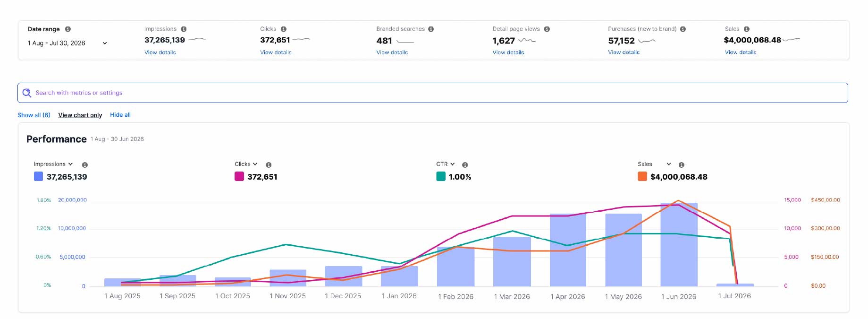Screen dimensions: 868x319
Task: Toggle the teal CTR series swatch
Action: pos(441,176)
